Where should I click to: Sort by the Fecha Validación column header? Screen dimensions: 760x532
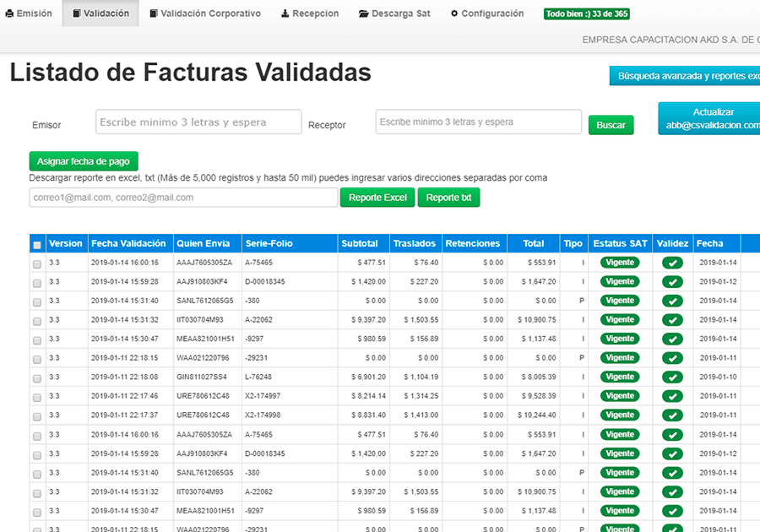(x=128, y=243)
